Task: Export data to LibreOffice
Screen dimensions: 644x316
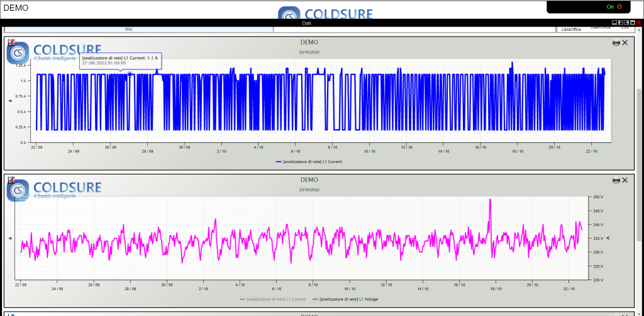Action: (x=571, y=29)
